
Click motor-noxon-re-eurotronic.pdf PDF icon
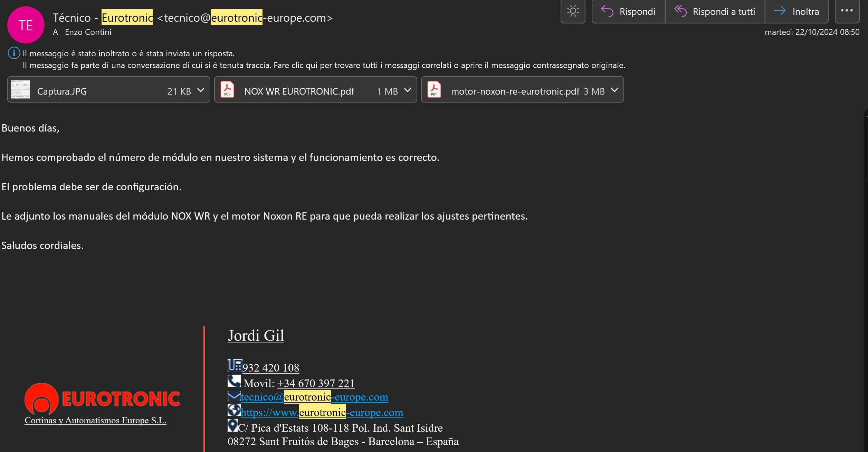(x=434, y=90)
